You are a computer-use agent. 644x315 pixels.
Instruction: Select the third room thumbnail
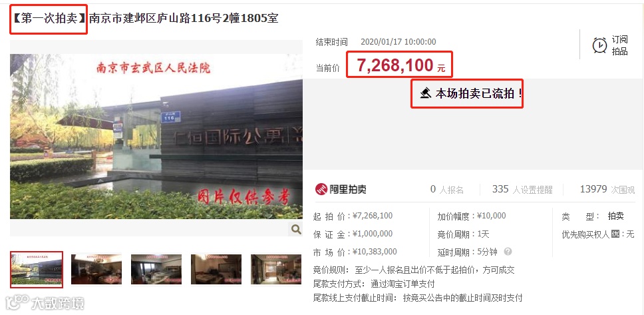(156, 269)
